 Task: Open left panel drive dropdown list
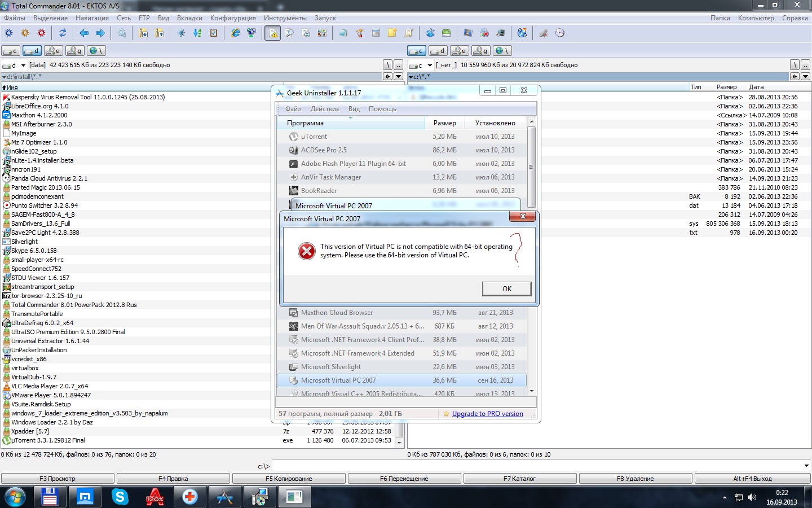click(x=23, y=65)
